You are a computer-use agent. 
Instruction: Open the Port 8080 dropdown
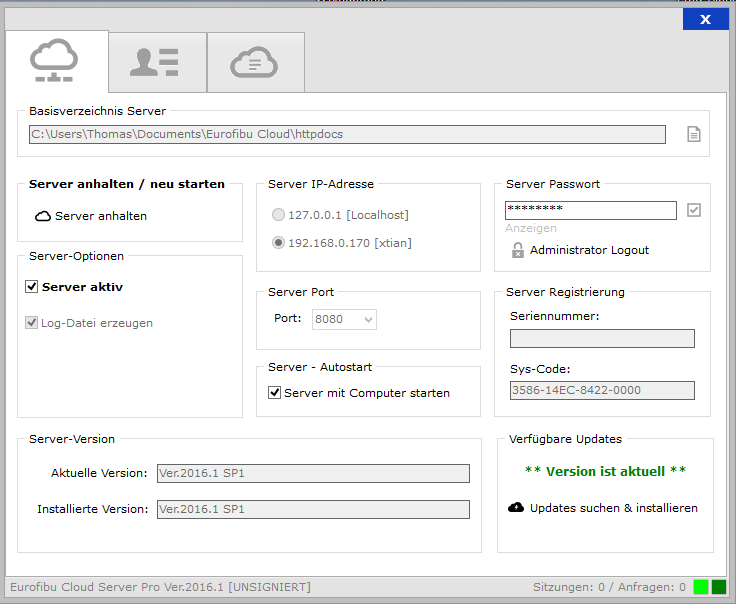[x=344, y=319]
